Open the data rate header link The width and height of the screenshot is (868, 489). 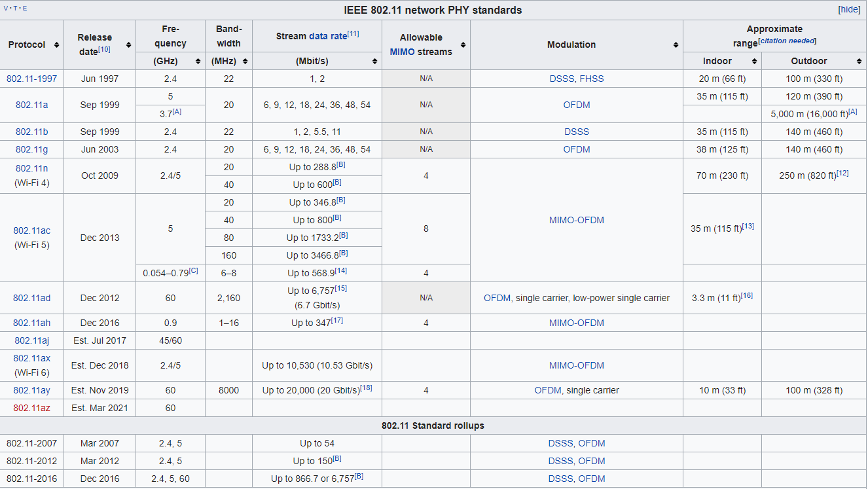tap(328, 36)
